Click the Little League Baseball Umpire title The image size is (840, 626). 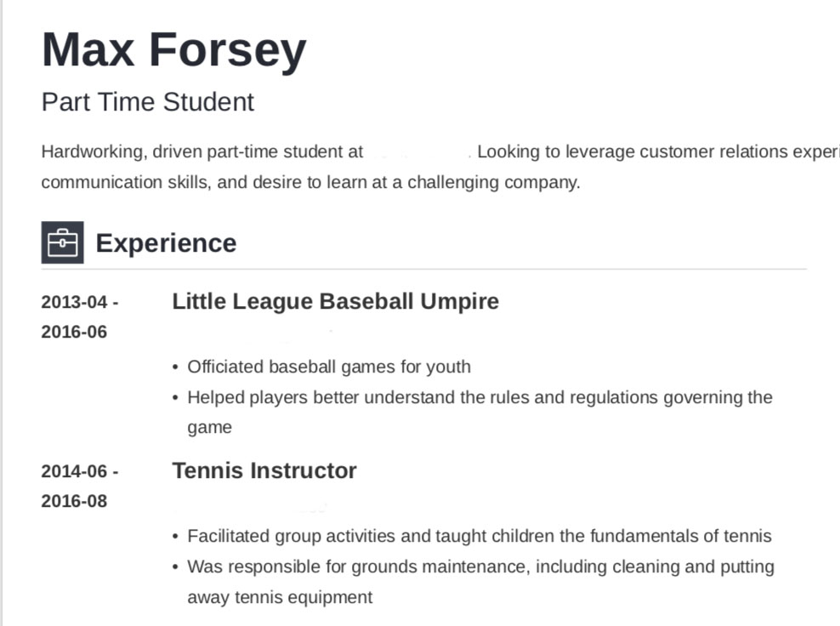[x=335, y=301]
